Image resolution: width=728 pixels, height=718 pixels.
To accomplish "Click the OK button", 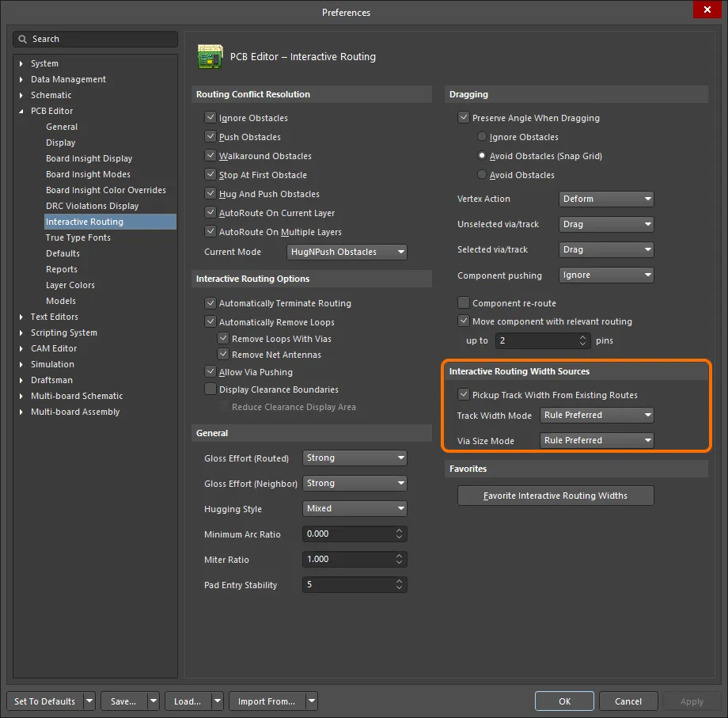I will [564, 701].
